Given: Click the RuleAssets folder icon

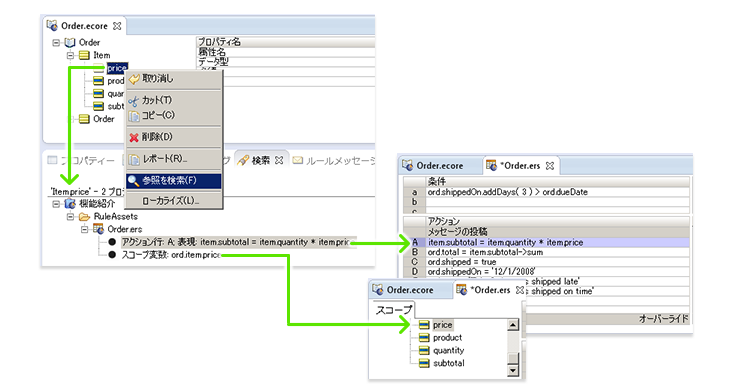Looking at the screenshot, I should pos(84,217).
